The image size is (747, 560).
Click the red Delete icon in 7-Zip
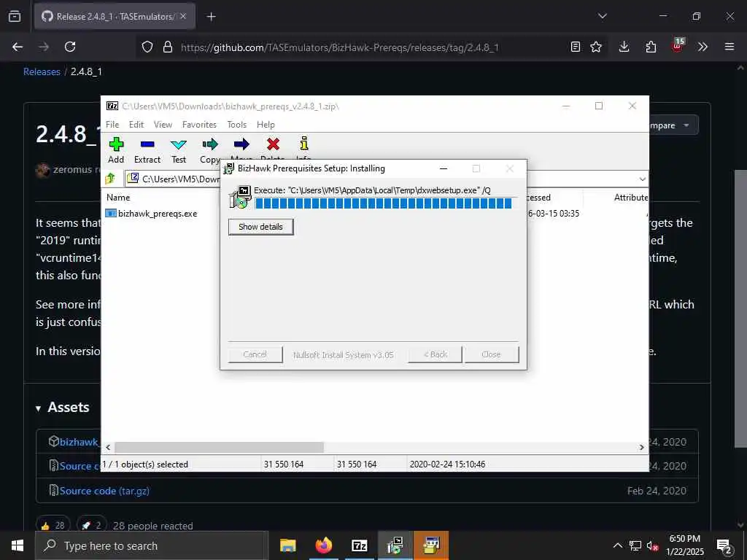[273, 144]
